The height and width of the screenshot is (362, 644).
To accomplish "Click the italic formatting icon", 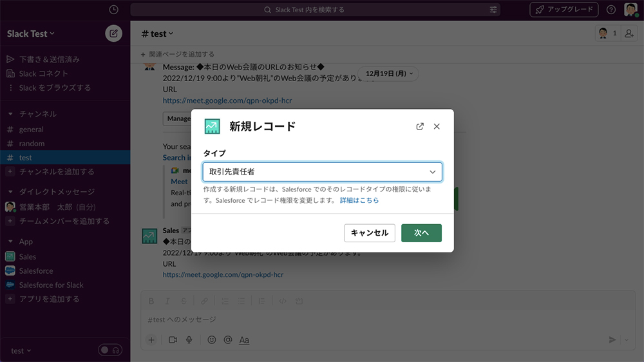I will tap(167, 301).
